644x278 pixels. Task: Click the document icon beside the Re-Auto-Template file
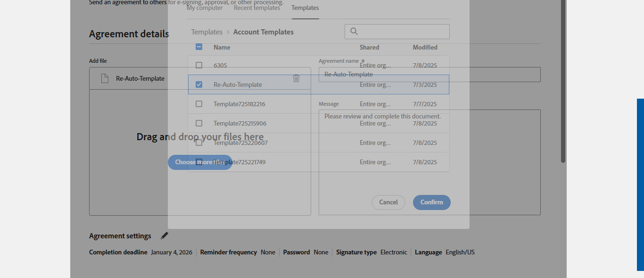[x=105, y=78]
